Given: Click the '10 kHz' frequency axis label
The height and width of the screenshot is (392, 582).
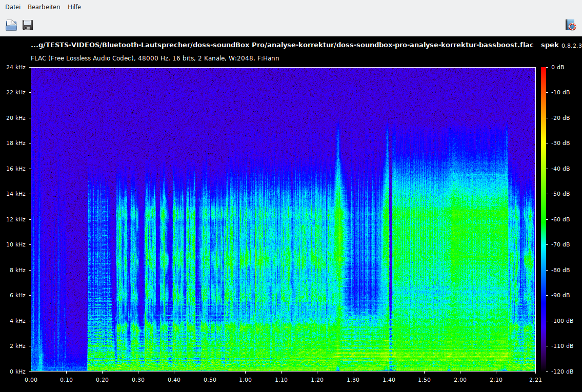Looking at the screenshot, I should pos(15,244).
